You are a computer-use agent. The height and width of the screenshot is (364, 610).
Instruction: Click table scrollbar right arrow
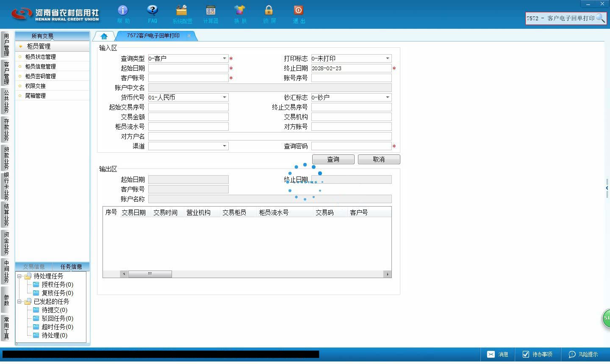tap(387, 274)
